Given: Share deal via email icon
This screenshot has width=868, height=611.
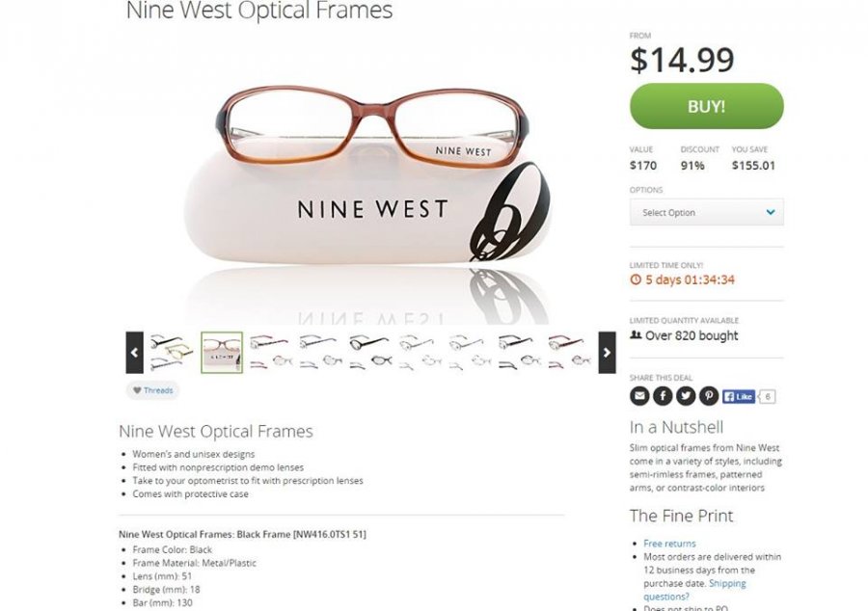Looking at the screenshot, I should [638, 396].
